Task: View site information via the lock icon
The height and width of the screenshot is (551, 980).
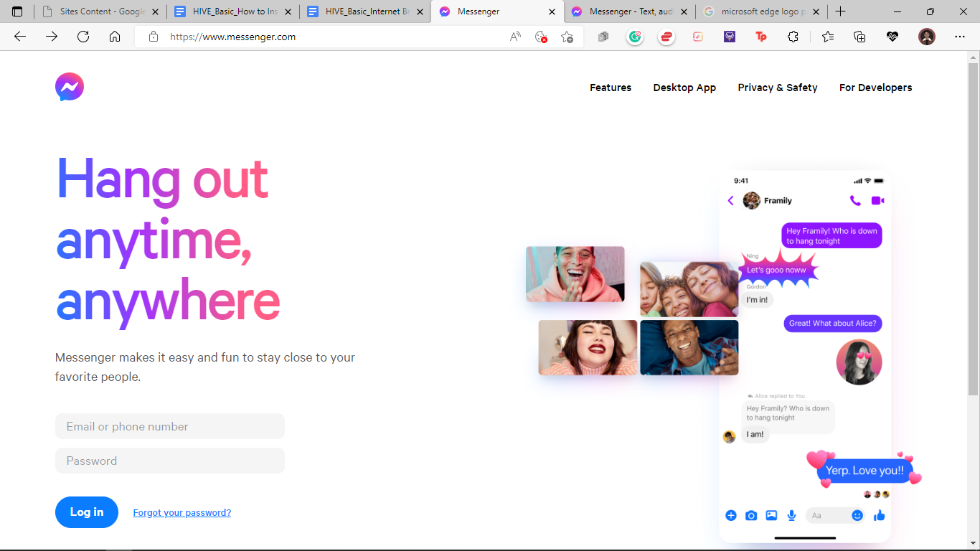Action: point(154,37)
